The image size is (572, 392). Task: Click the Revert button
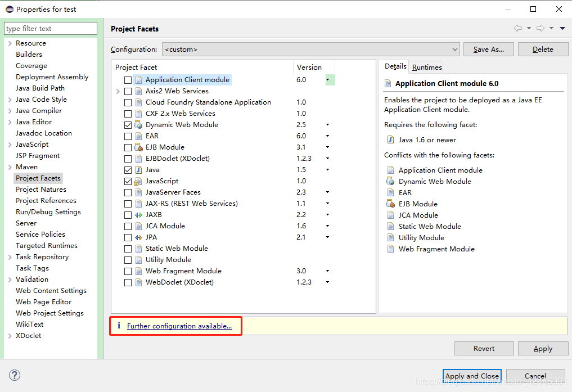pyautogui.click(x=484, y=348)
